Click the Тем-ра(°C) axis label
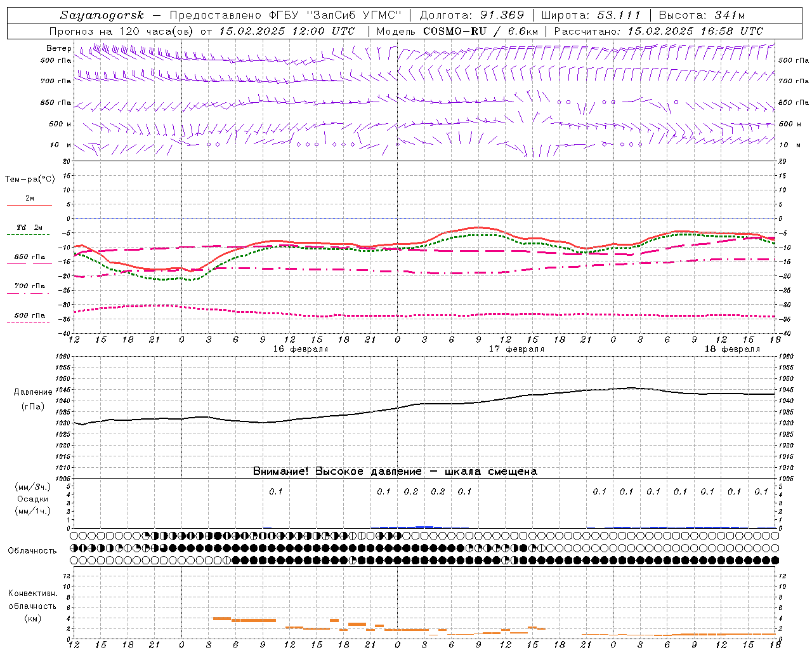 pyautogui.click(x=30, y=180)
